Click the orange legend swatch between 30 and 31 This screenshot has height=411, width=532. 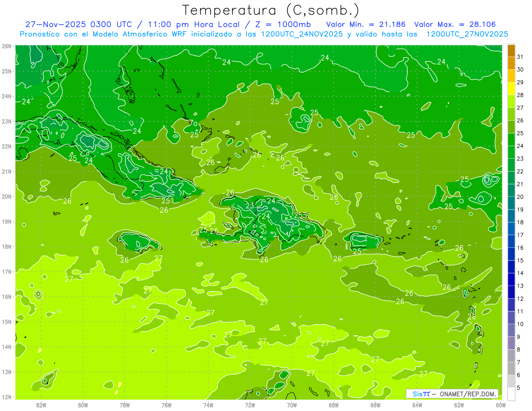511,63
